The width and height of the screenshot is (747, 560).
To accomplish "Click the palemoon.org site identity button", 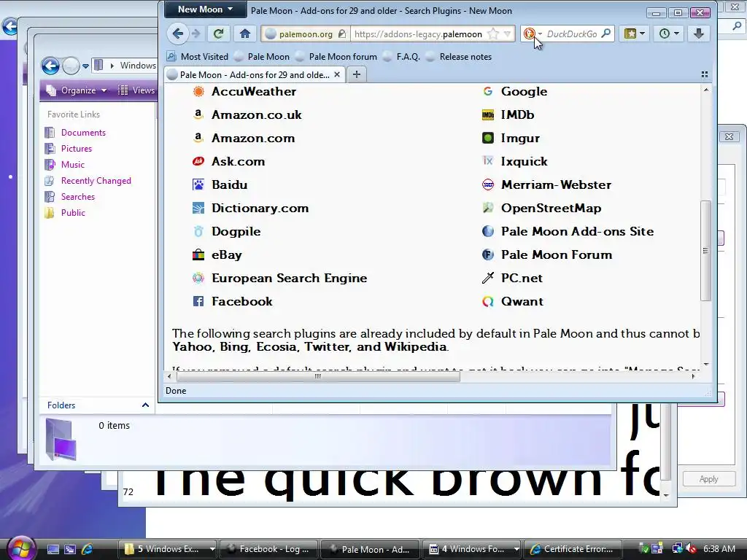I will (x=306, y=34).
